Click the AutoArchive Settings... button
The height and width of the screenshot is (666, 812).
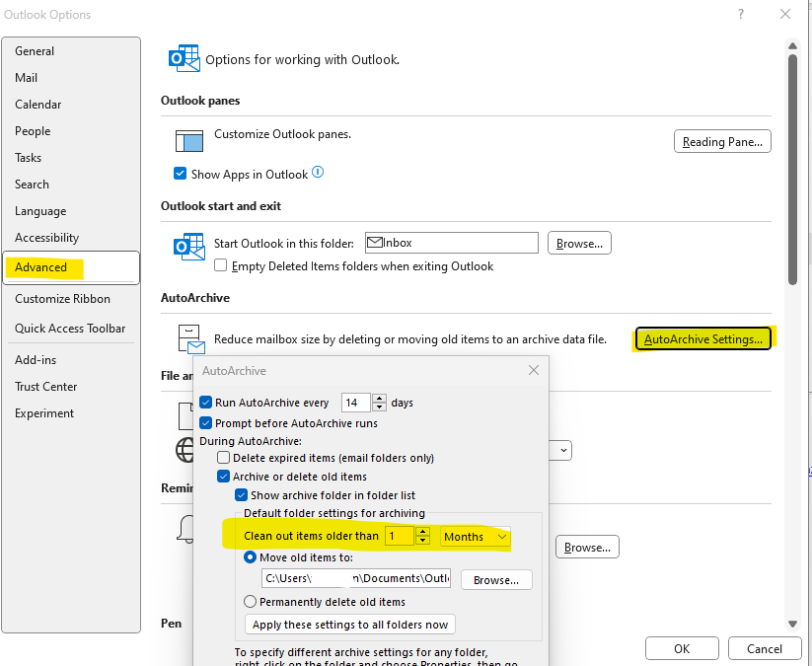[702, 338]
